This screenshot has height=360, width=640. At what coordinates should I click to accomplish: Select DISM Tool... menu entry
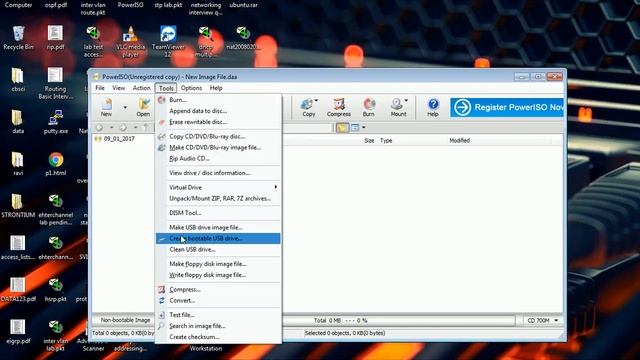tap(218, 213)
